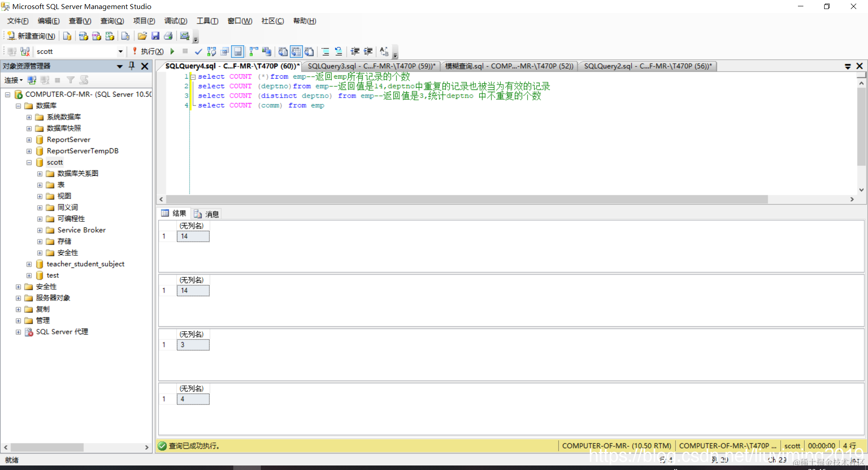The width and height of the screenshot is (868, 470).
Task: Click the Analysis Services XMLA Query icon
Action: click(109, 36)
